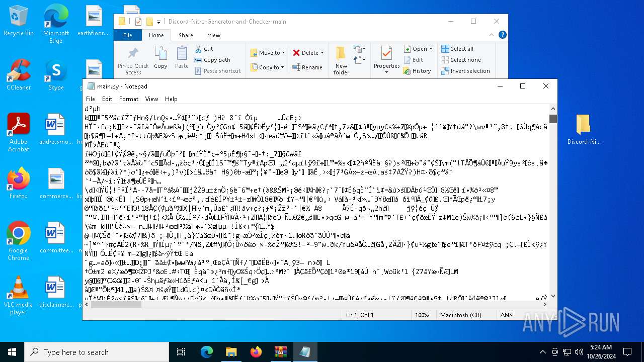Image resolution: width=644 pixels, height=362 pixels.
Task: Click Notepad vertical scrollbar thumb
Action: tap(553, 119)
